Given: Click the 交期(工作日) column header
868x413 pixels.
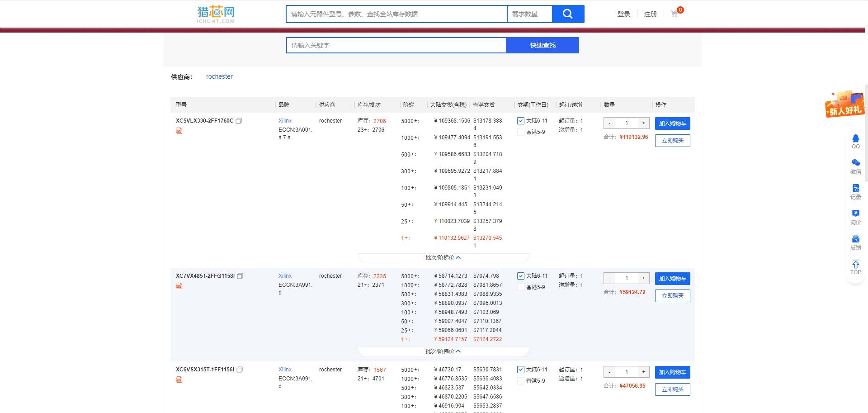Looking at the screenshot, I should pyautogui.click(x=533, y=105).
